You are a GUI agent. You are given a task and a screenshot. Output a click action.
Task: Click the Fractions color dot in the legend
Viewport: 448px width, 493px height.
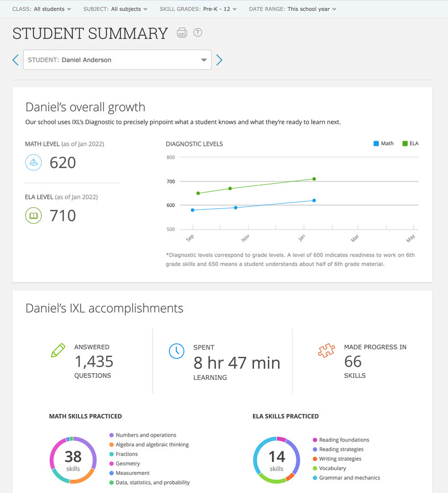(x=111, y=454)
